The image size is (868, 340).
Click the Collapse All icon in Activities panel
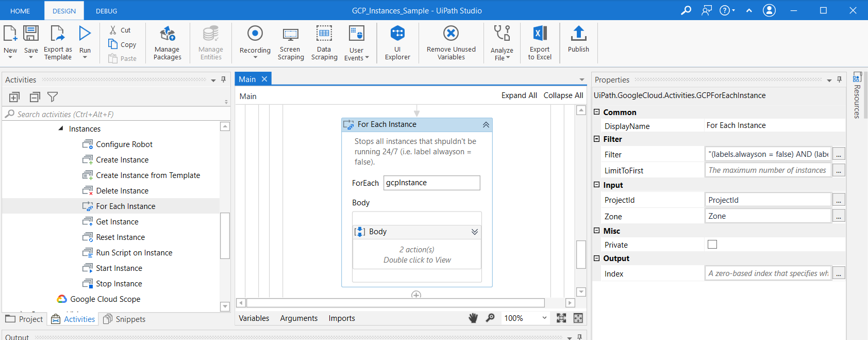point(35,97)
